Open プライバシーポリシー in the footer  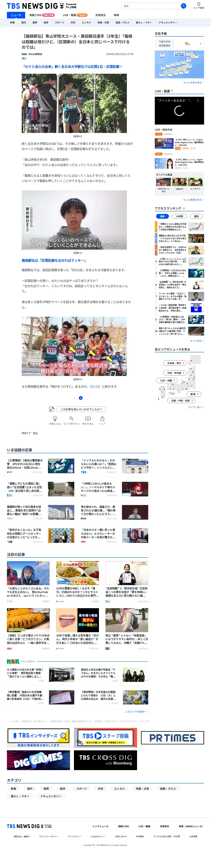(x=48, y=836)
